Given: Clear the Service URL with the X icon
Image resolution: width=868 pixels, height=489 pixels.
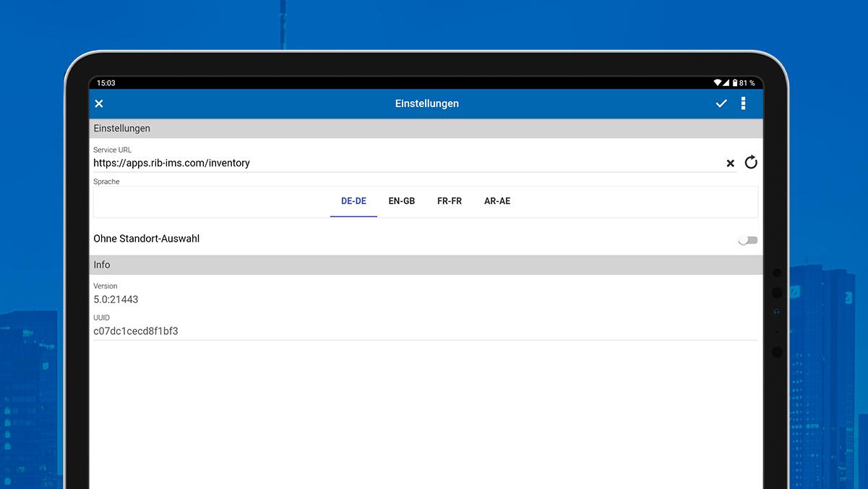Looking at the screenshot, I should [x=731, y=163].
